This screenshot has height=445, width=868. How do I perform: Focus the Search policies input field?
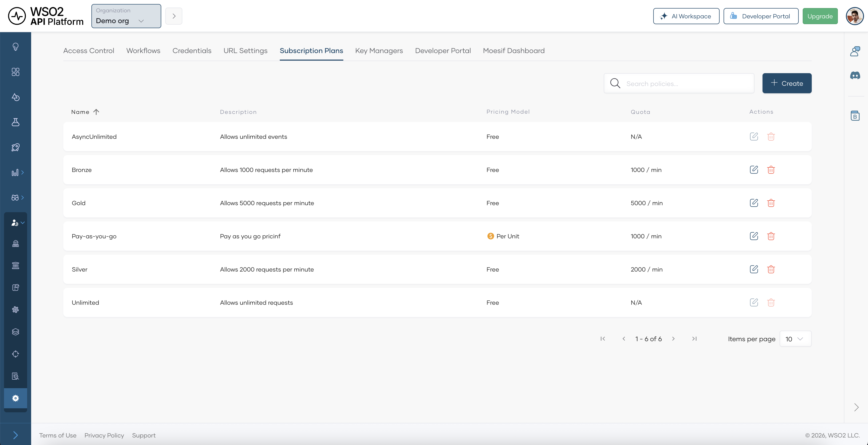click(x=679, y=83)
